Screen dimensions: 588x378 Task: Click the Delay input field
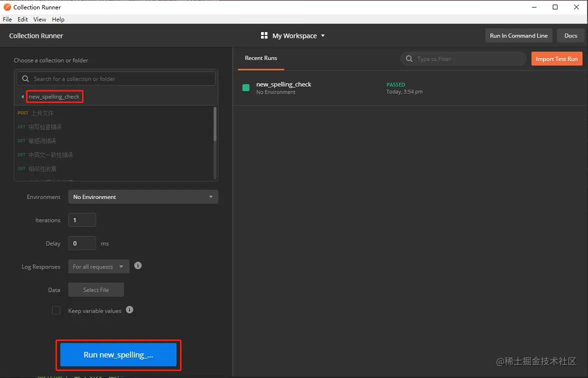[82, 243]
